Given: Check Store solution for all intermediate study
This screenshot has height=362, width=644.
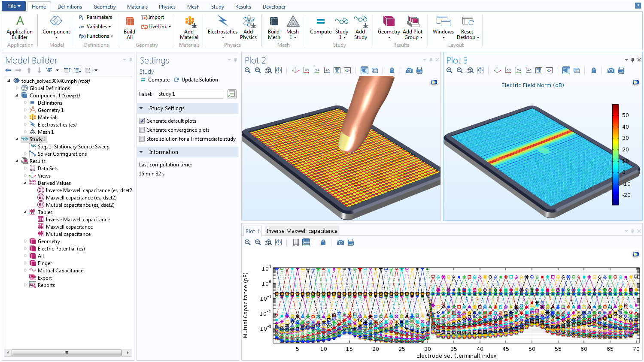Looking at the screenshot, I should (142, 139).
